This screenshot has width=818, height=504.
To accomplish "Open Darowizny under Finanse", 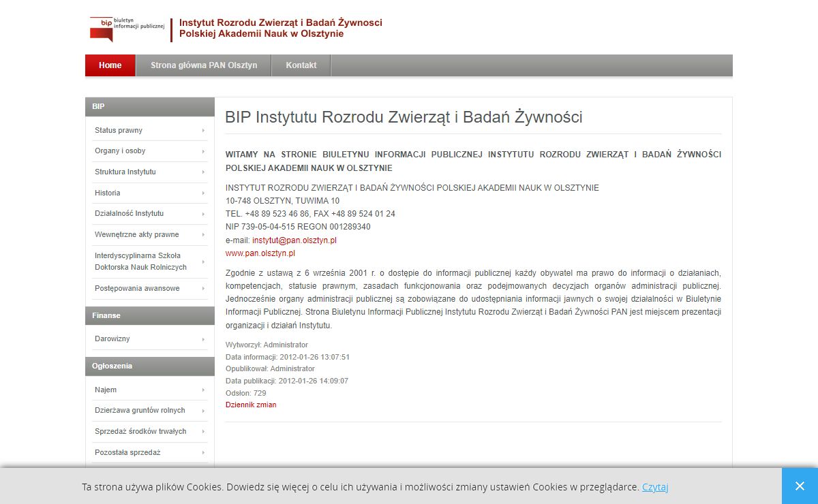I will pos(150,338).
